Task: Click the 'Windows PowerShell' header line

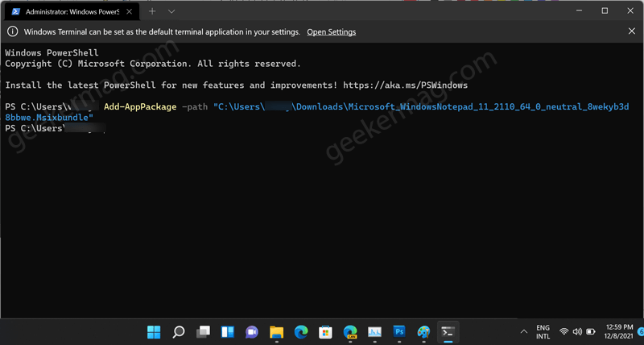Action: click(52, 52)
